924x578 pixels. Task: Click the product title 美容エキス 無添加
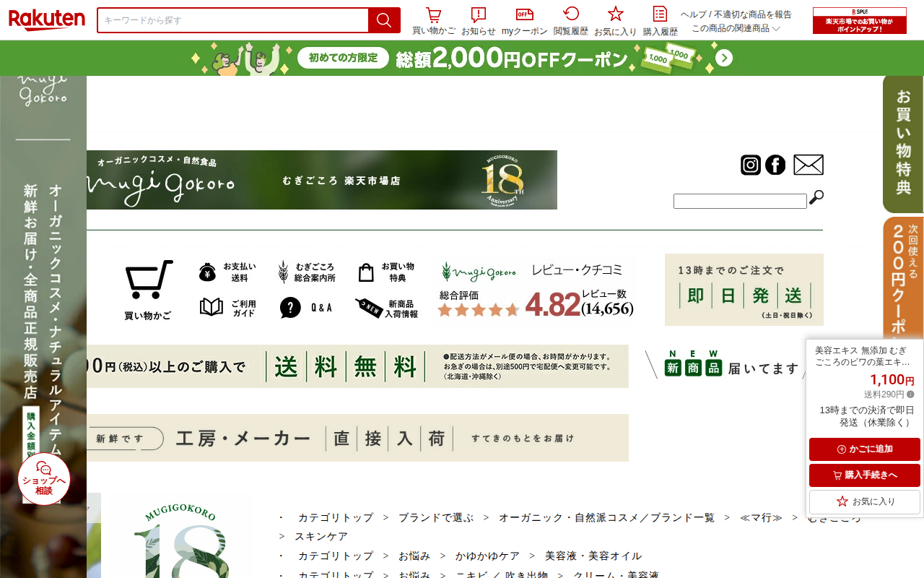click(x=863, y=356)
